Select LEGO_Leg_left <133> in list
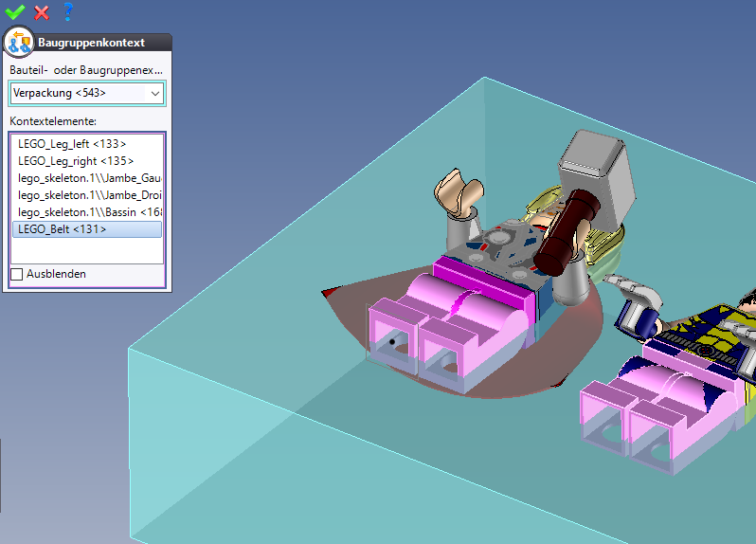 click(x=87, y=144)
